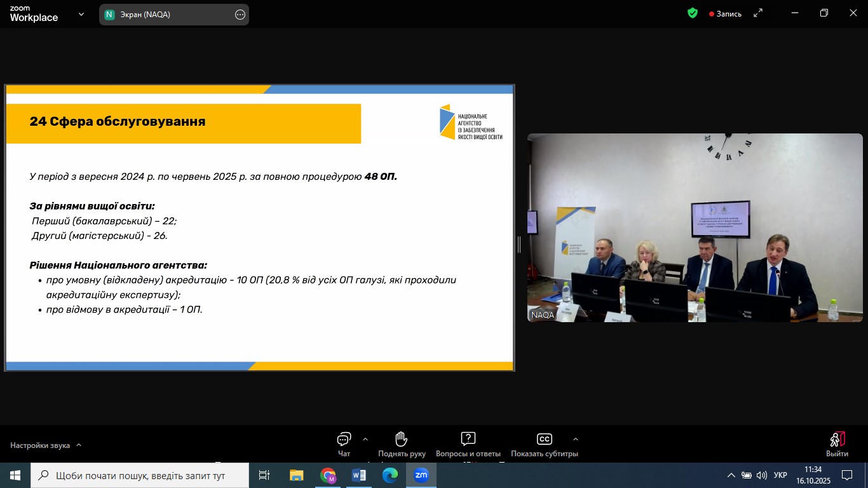Screen dimensions: 868x488
Task: Open Google Chrome from the taskbar
Action: (328, 475)
